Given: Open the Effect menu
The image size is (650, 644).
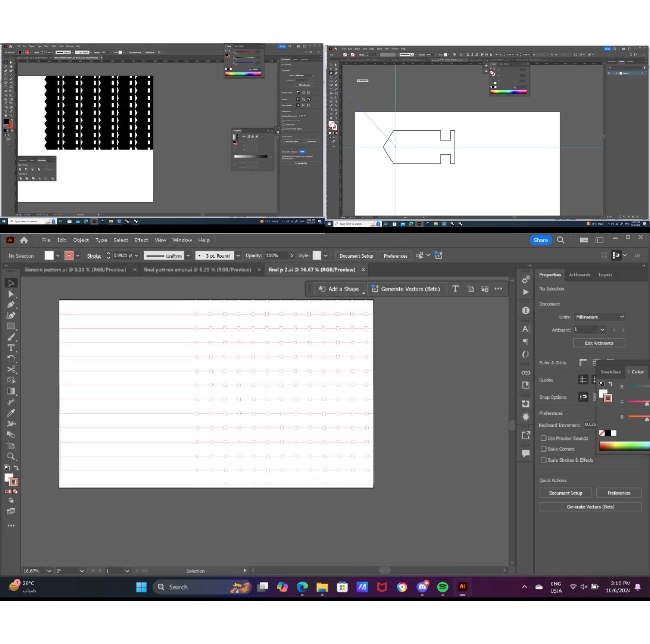Looking at the screenshot, I should [x=141, y=240].
